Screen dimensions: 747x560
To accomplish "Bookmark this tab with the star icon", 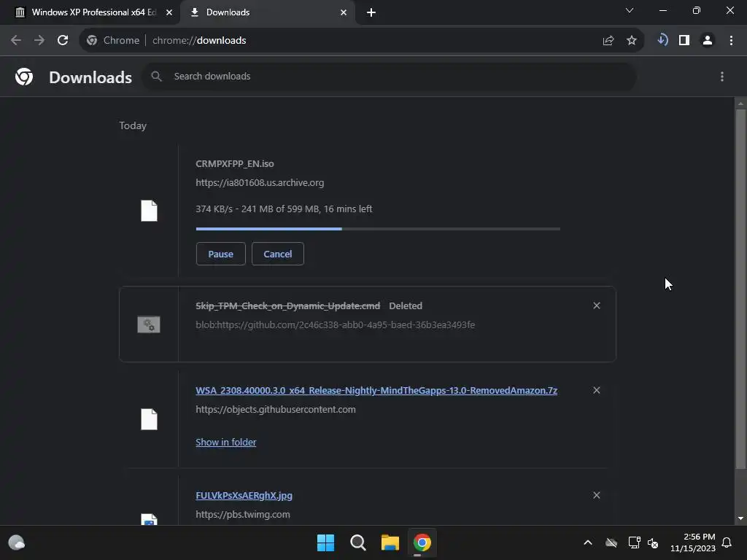I will coord(632,41).
